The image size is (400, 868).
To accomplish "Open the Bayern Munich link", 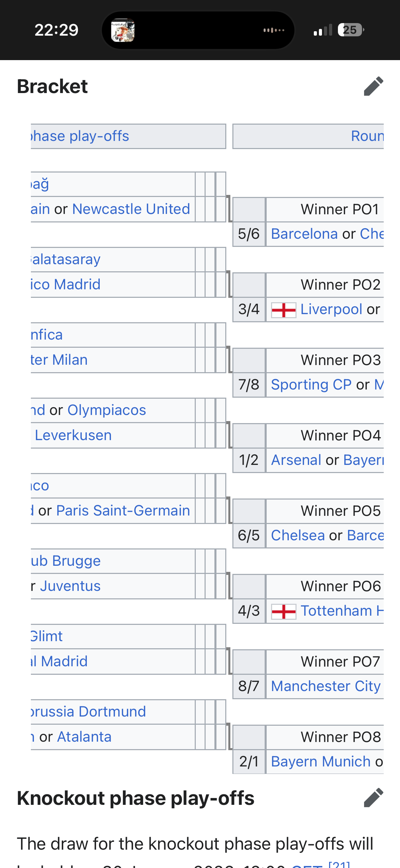I will (321, 762).
